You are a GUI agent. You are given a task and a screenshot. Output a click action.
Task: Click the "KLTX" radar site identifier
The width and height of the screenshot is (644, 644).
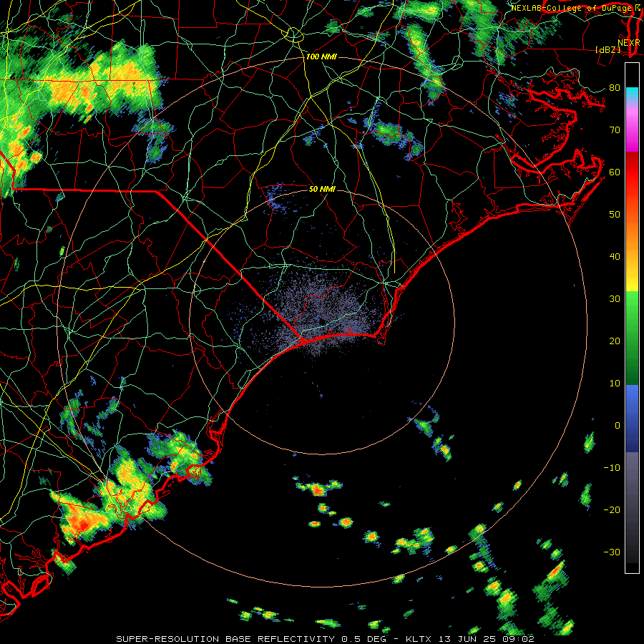coord(418,639)
